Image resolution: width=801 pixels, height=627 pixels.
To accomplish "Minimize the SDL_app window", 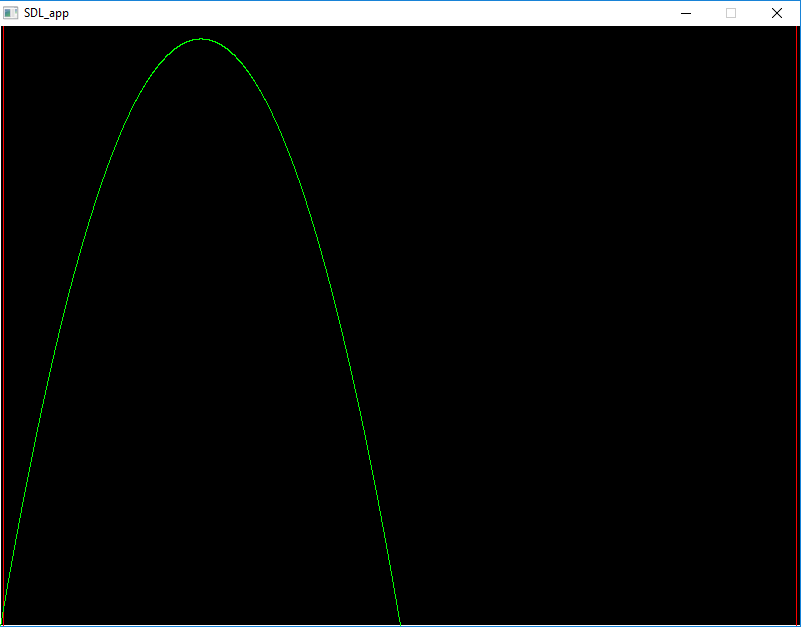I will [686, 13].
